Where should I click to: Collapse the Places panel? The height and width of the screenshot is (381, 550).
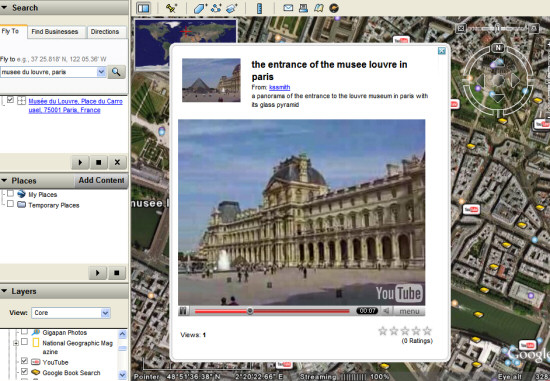pyautogui.click(x=4, y=181)
